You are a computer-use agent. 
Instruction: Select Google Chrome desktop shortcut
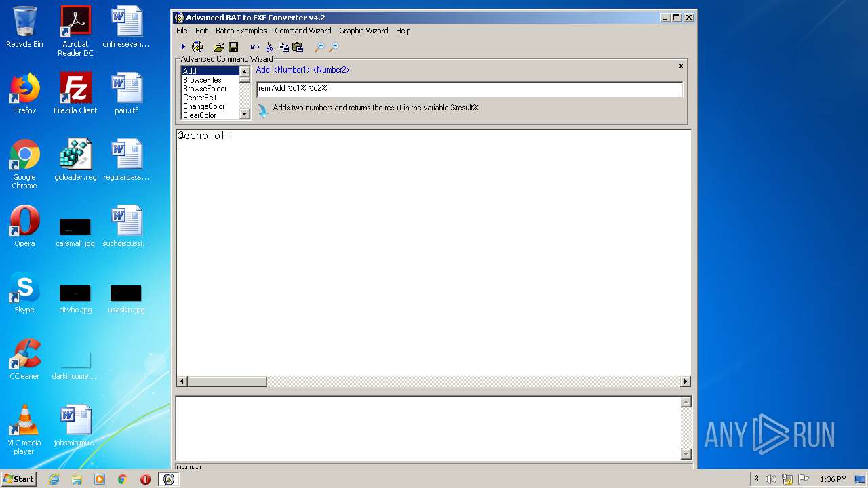(x=24, y=164)
